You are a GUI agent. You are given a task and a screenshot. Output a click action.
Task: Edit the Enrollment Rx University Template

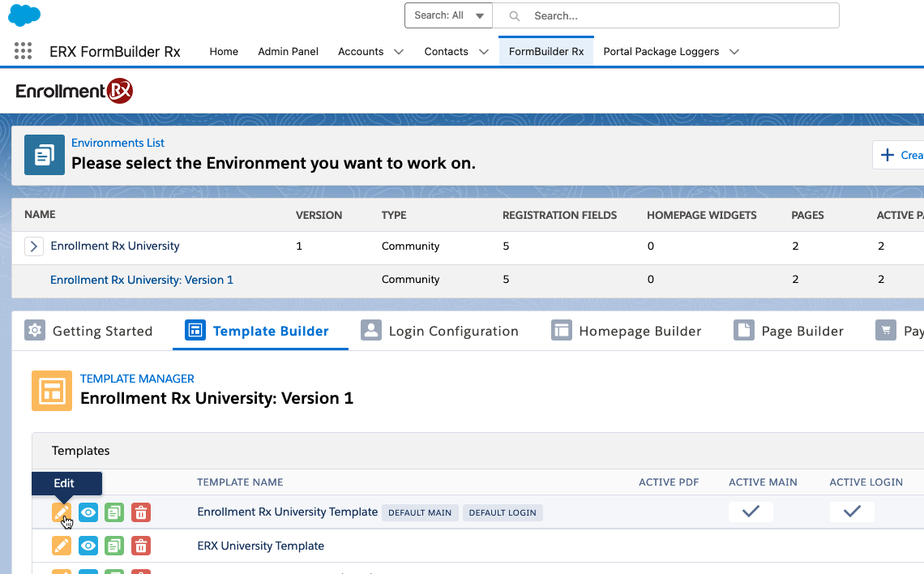pyautogui.click(x=62, y=512)
